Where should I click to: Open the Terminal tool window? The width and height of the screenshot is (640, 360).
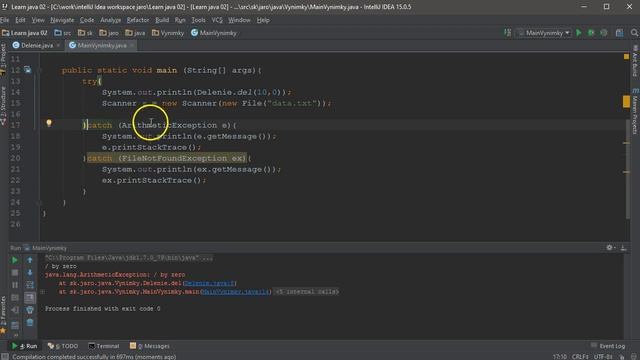104,346
